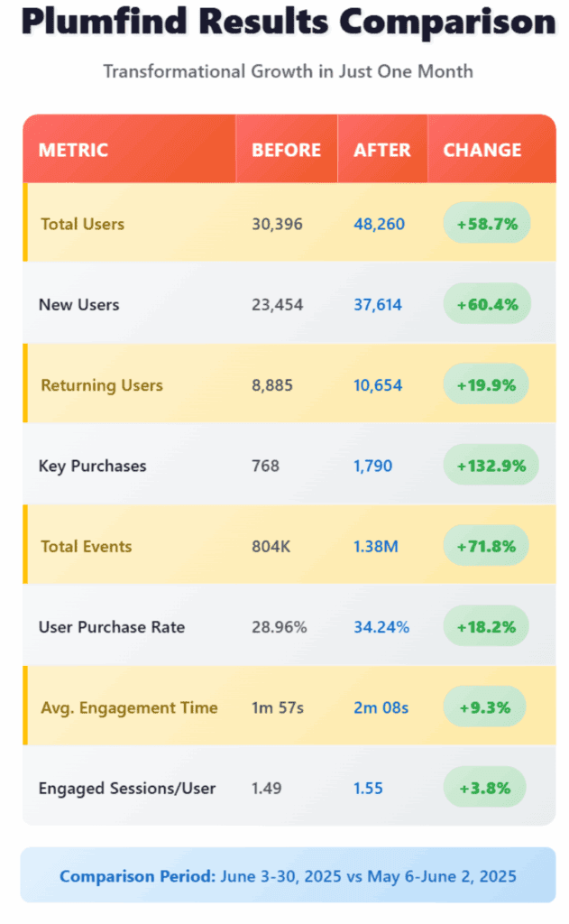The width and height of the screenshot is (569, 924).
Task: Select the +3.8% engaged sessions badge
Action: (485, 788)
